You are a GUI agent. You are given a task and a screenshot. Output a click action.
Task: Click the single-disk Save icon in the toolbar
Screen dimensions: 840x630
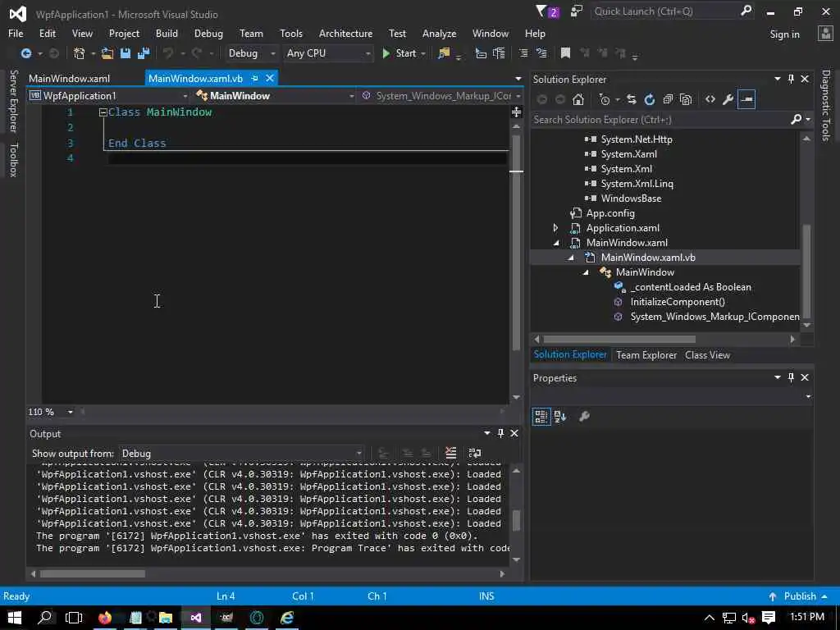coord(126,53)
